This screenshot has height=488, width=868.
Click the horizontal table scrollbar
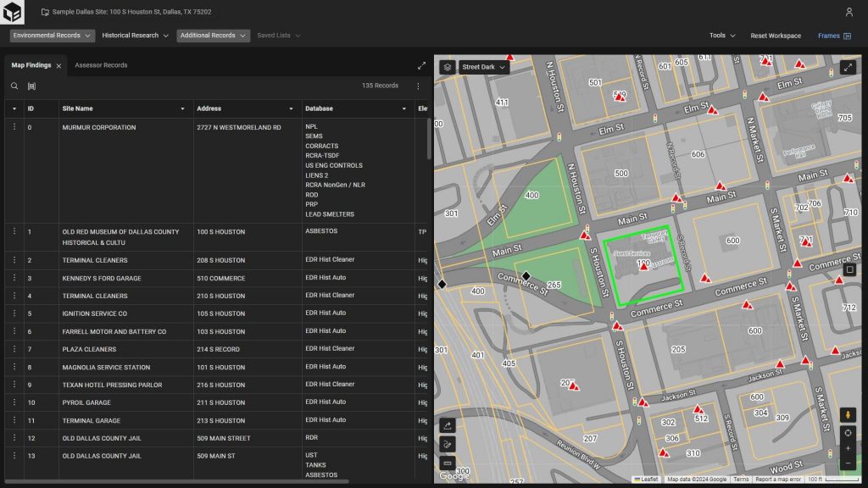click(176, 481)
